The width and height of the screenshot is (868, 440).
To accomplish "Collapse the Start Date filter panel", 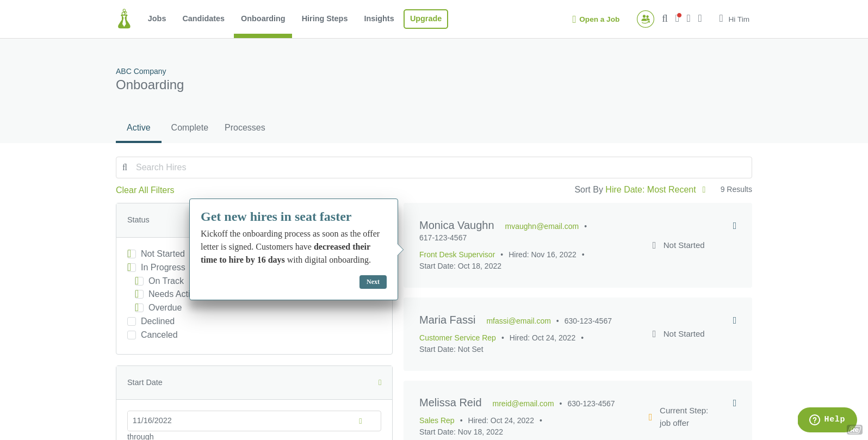I will (380, 382).
